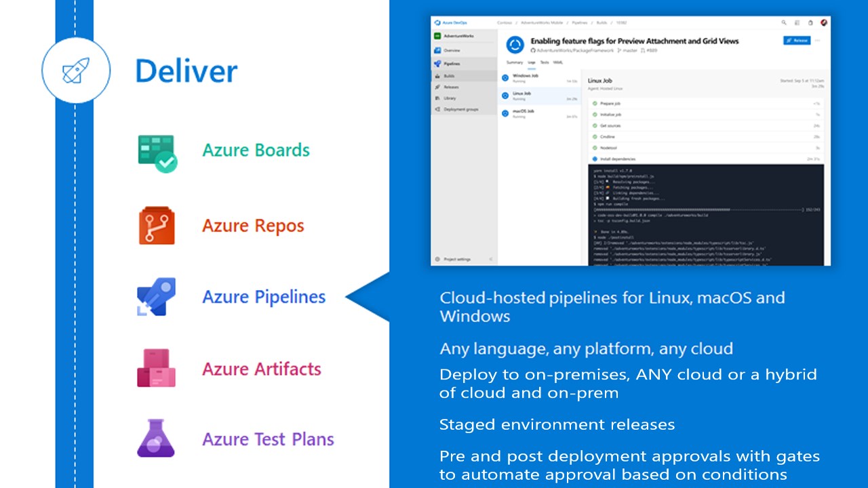Click 'Any language, any platform, any cloud' text
868x488 pixels.
[586, 350]
